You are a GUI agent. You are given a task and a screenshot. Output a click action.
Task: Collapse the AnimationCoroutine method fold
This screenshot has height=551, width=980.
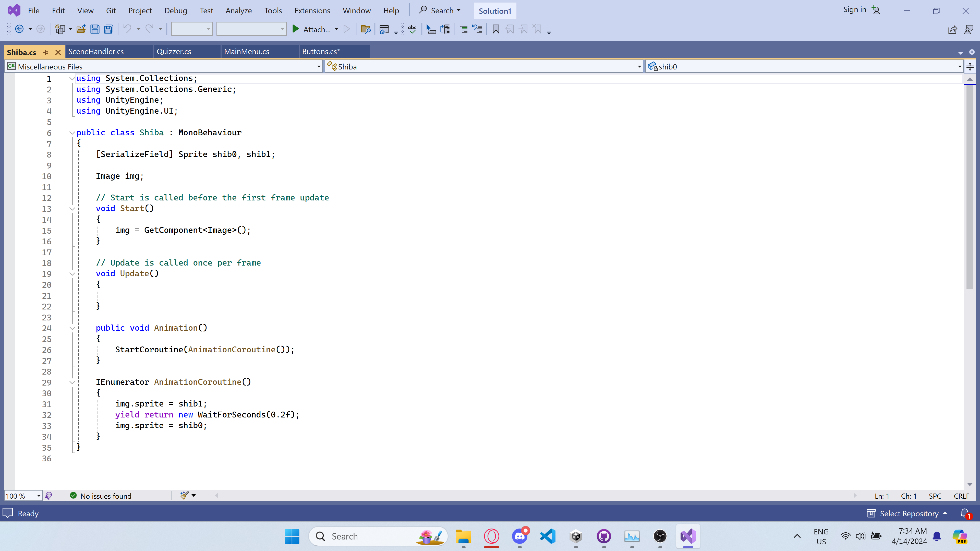click(x=72, y=382)
